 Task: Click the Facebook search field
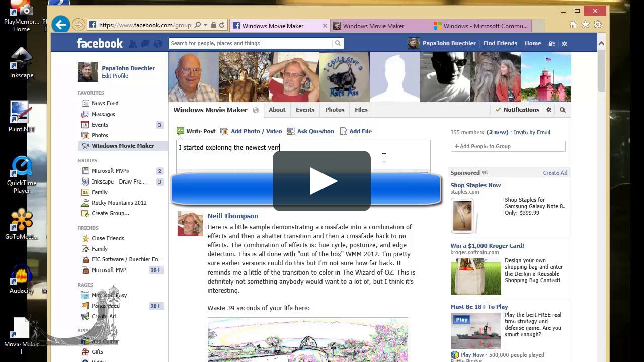[x=251, y=43]
